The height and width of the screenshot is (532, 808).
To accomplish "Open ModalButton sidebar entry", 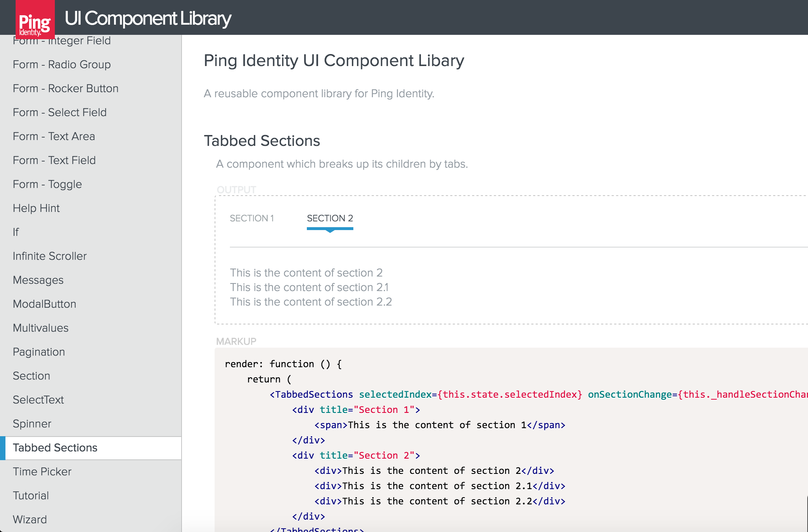I will [44, 304].
